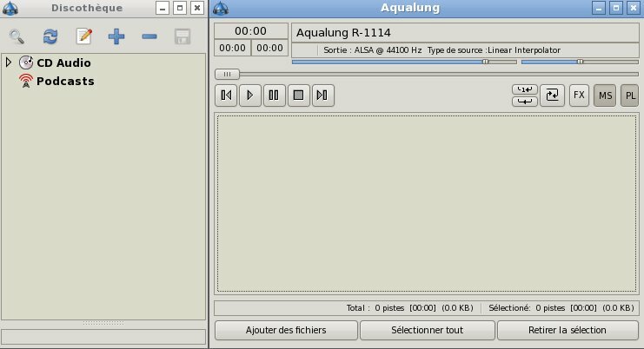Close the Aqualung main window

click(x=634, y=8)
